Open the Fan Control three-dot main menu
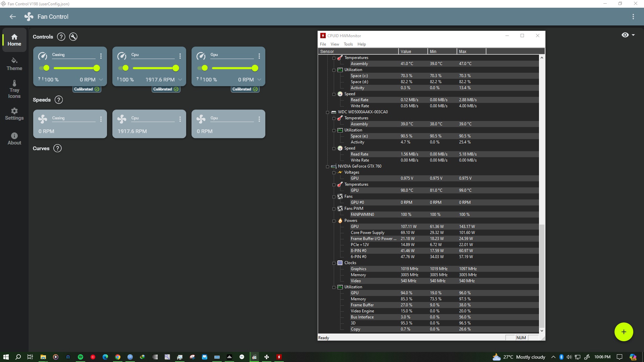Image resolution: width=644 pixels, height=362 pixels. pos(633,17)
